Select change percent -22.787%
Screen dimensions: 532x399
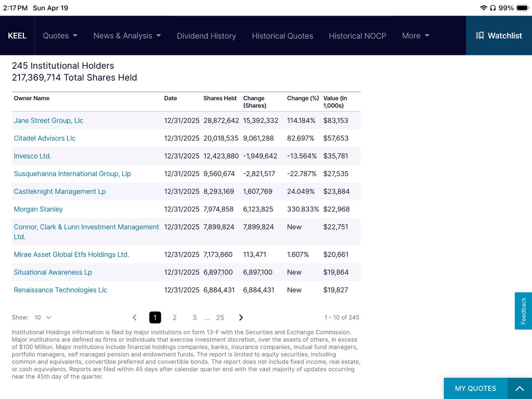302,174
